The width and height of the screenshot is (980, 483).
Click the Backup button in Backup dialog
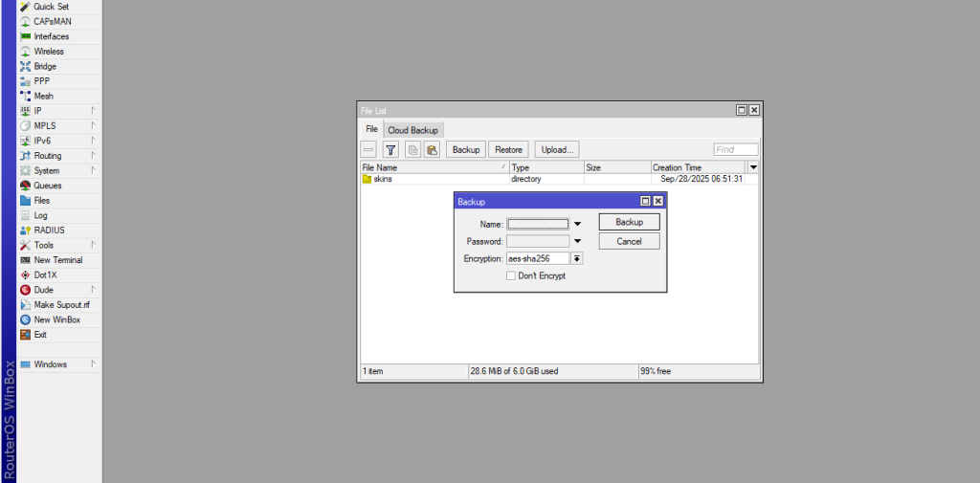629,222
